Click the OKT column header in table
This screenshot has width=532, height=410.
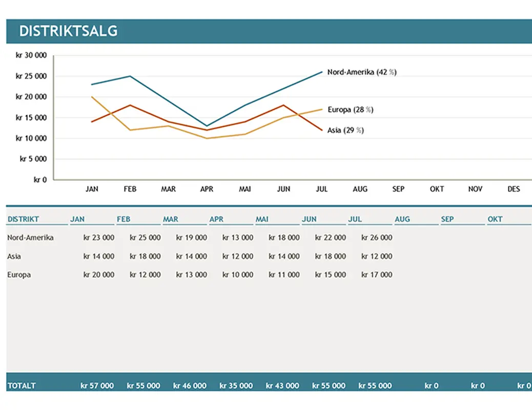(x=495, y=219)
